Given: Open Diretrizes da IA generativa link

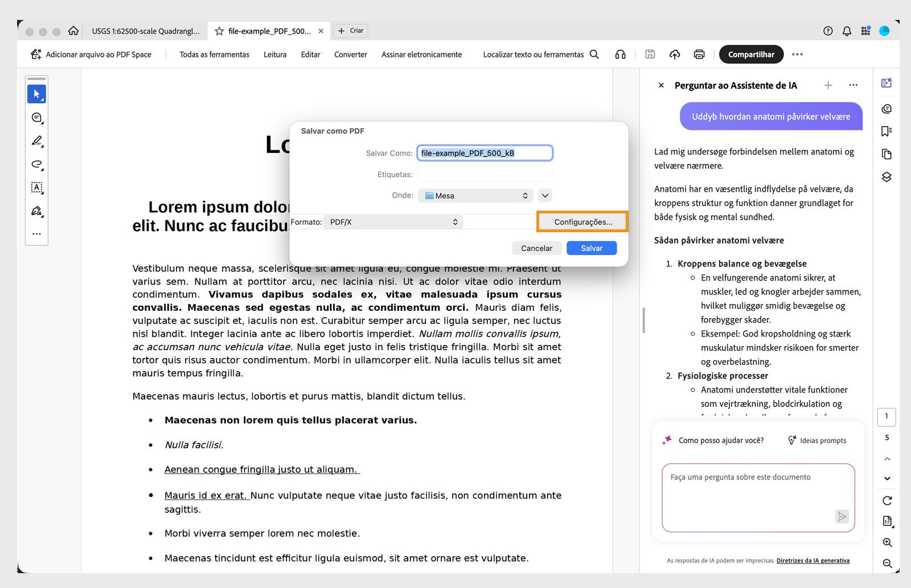Looking at the screenshot, I should [x=813, y=561].
